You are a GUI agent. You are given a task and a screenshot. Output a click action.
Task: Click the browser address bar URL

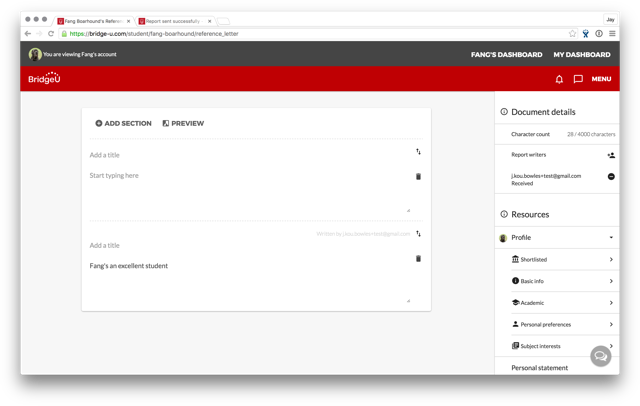coord(154,34)
